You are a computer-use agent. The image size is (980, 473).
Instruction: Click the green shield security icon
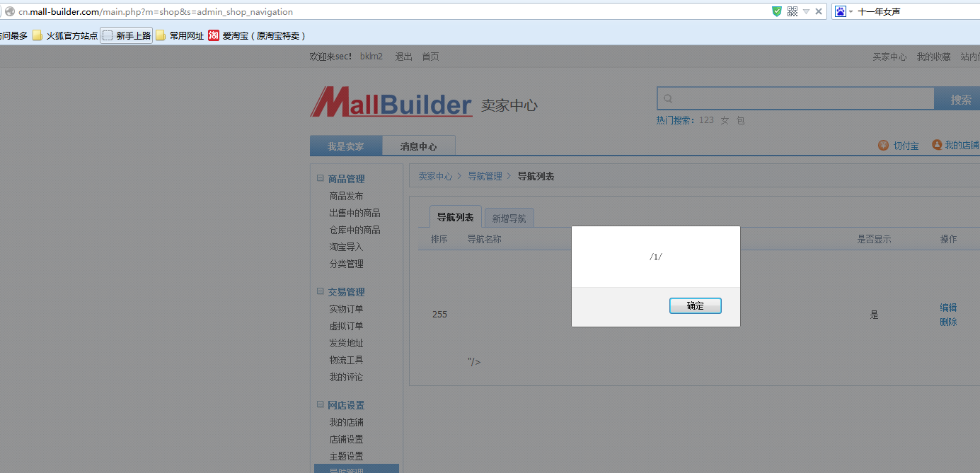click(777, 11)
